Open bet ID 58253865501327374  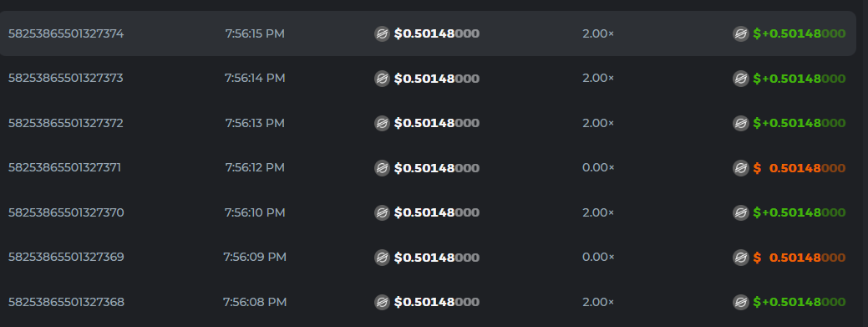[66, 33]
